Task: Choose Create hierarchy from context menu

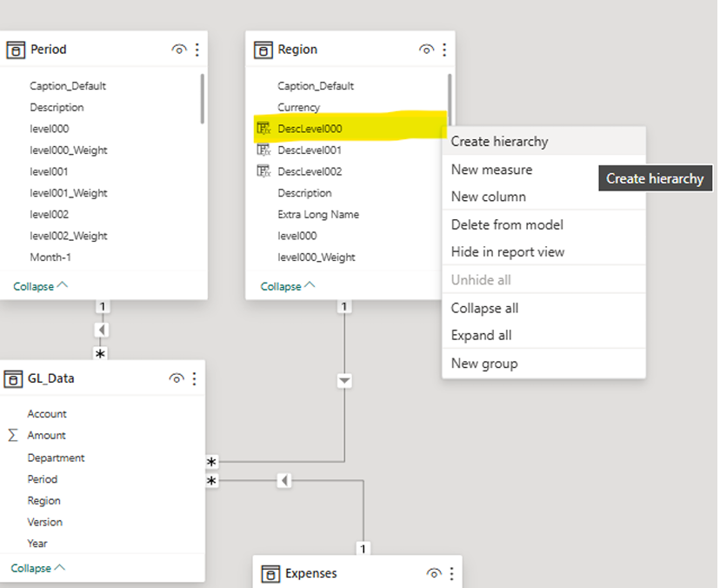Action: point(543,142)
